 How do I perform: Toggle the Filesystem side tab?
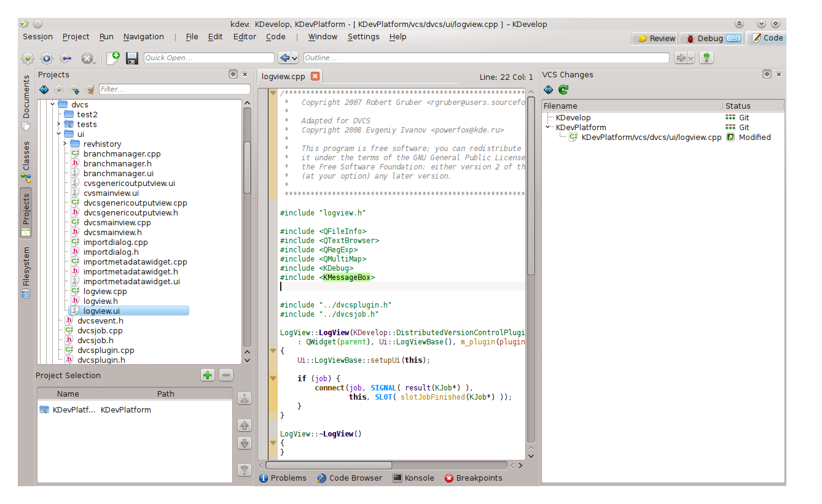click(x=26, y=273)
